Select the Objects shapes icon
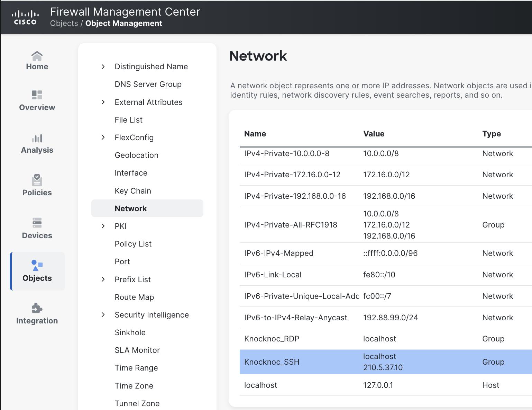This screenshot has height=410, width=532. [37, 265]
